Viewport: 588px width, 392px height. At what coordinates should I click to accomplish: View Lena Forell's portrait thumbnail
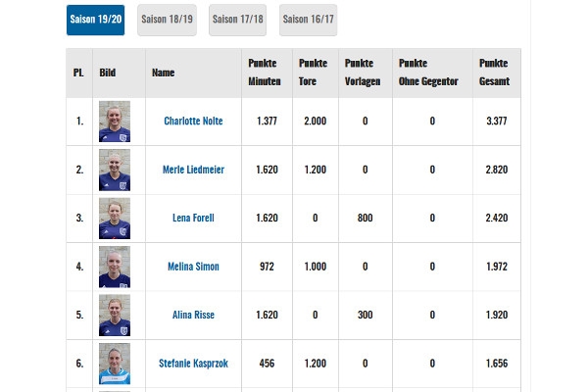pyautogui.click(x=115, y=219)
